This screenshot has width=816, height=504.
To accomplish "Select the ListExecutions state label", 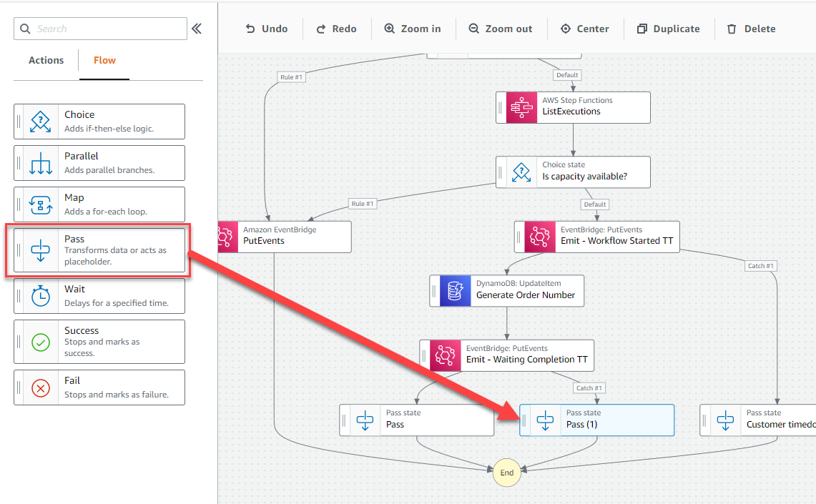I will [571, 112].
